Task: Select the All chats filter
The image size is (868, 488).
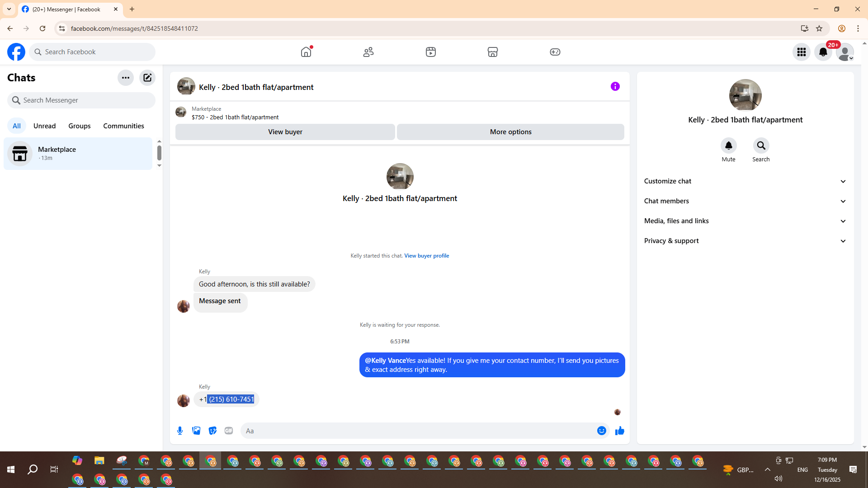Action: [x=17, y=126]
